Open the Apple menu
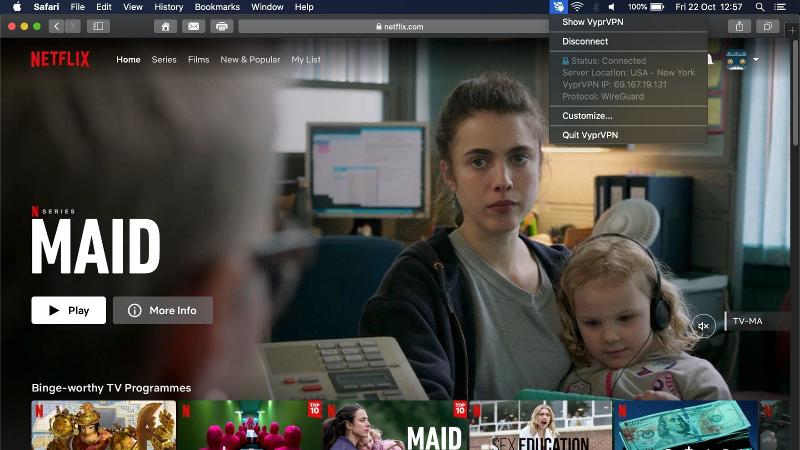800x450 pixels. [17, 7]
